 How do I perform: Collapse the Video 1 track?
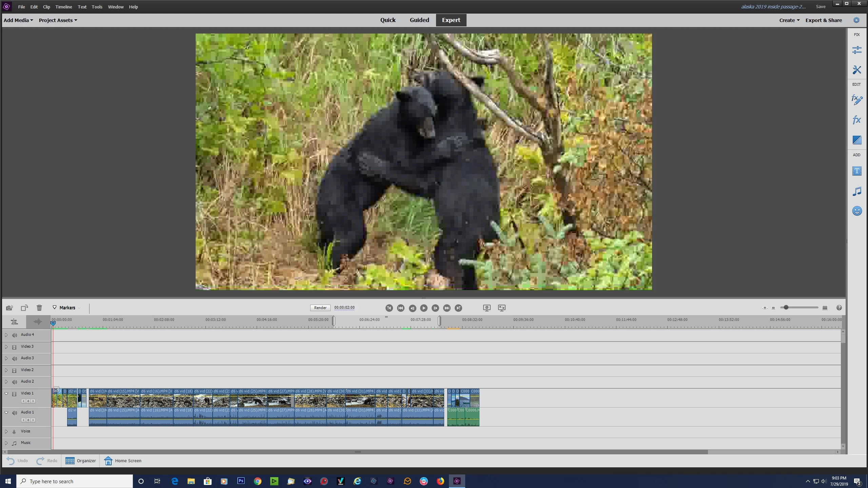tap(6, 393)
